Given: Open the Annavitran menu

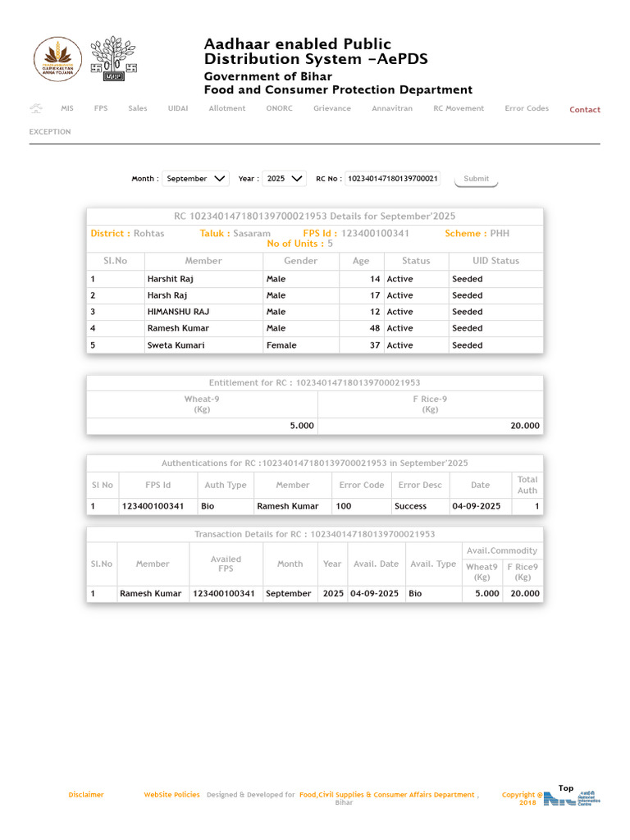Looking at the screenshot, I should pos(392,108).
